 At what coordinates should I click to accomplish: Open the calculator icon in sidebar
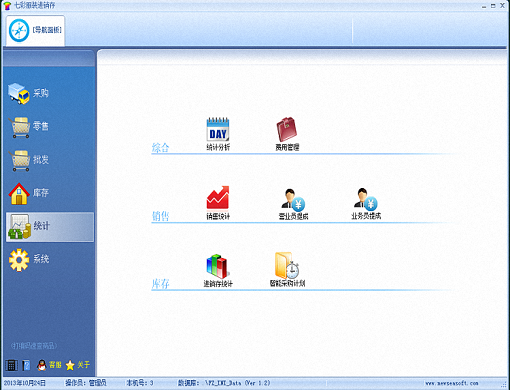click(11, 366)
